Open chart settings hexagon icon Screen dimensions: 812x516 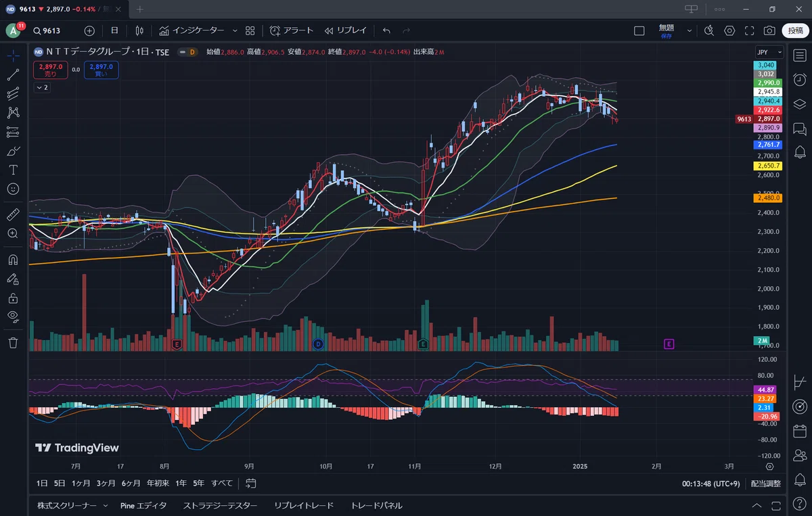pos(729,30)
